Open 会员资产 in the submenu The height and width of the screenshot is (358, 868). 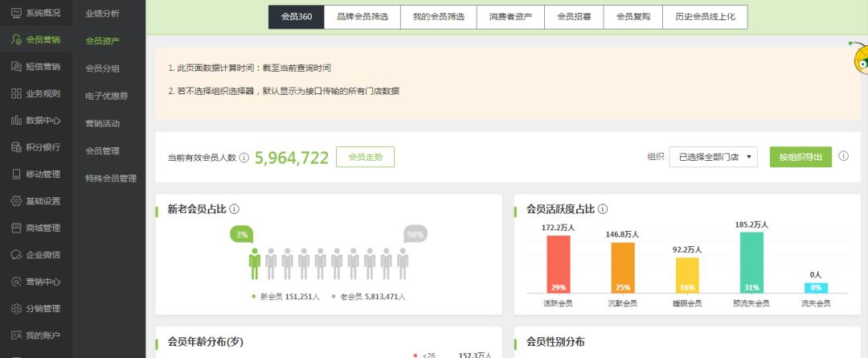click(x=102, y=40)
